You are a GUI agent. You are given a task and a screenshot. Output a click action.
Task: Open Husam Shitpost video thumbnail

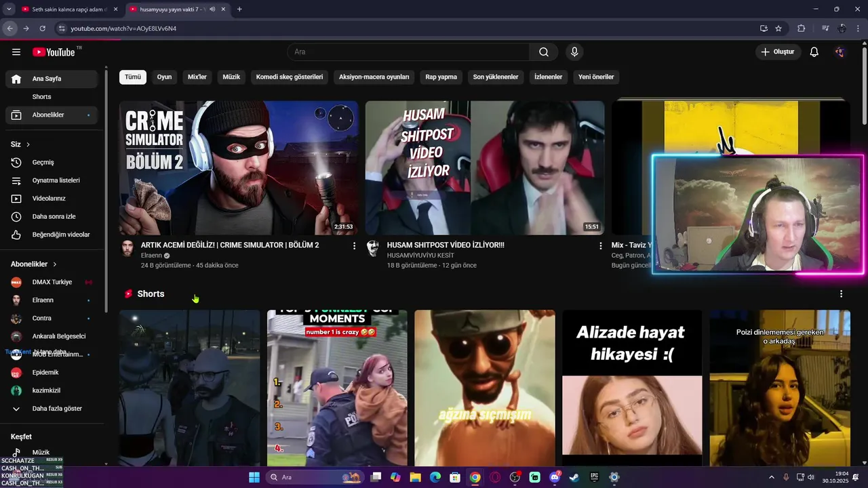pos(485,168)
